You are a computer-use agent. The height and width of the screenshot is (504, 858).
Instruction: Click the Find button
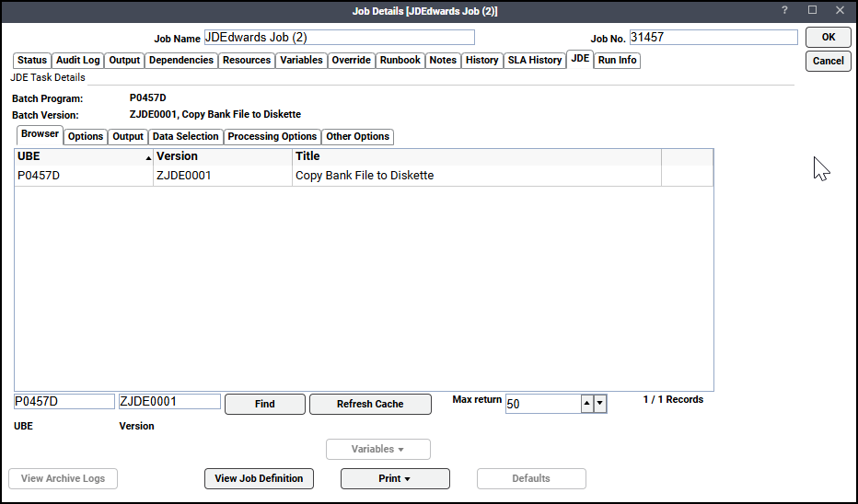[265, 404]
